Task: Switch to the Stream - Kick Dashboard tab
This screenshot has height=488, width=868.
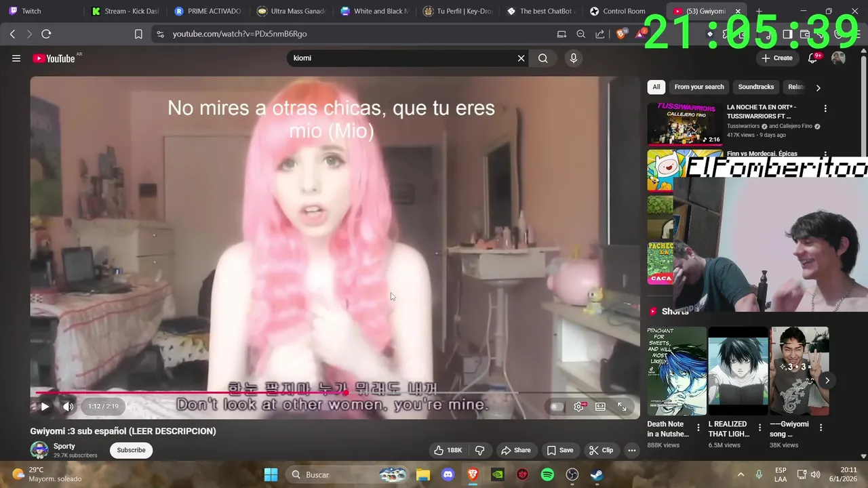Action: (125, 11)
